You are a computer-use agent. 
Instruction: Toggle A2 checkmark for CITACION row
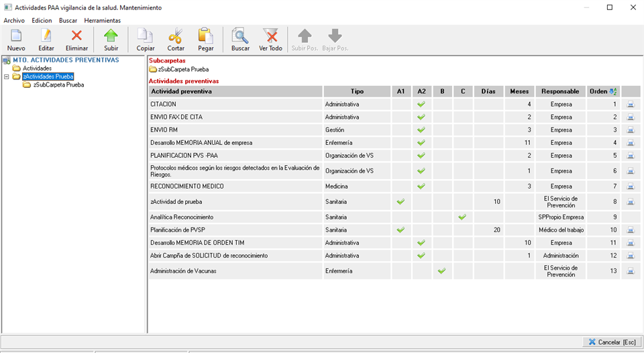pyautogui.click(x=421, y=105)
